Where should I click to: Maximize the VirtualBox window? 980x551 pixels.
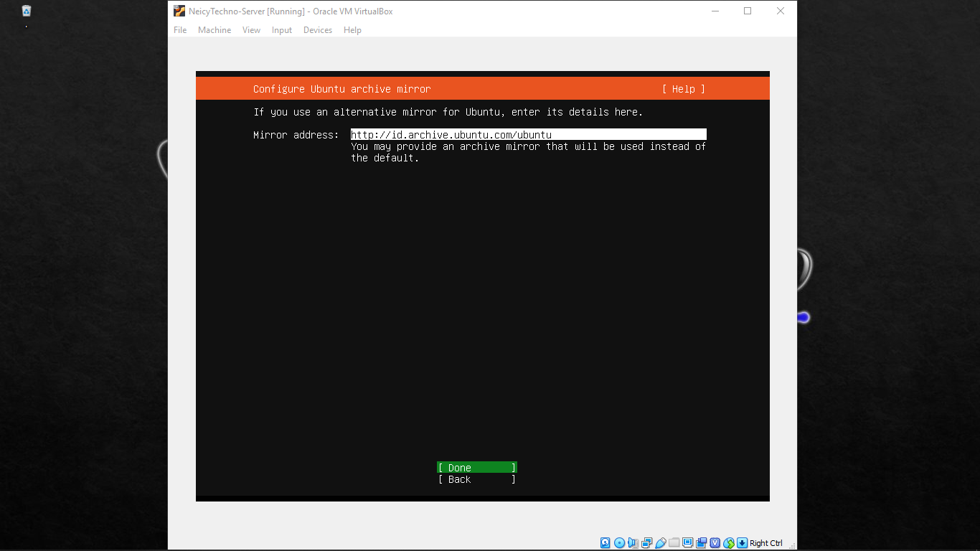[x=748, y=11]
